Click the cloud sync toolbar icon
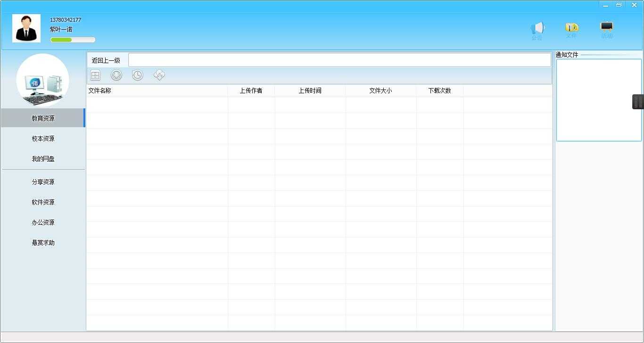The height and width of the screenshot is (343, 644). (159, 75)
